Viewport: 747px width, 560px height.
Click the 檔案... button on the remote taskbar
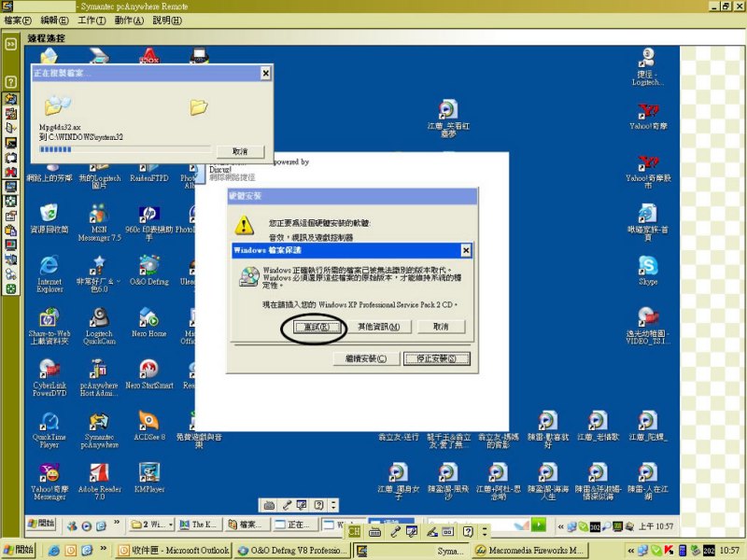pos(248,525)
